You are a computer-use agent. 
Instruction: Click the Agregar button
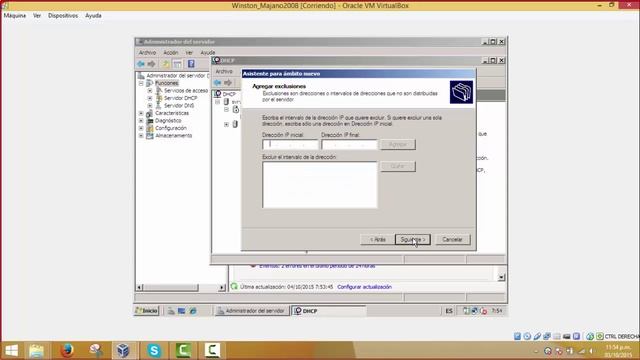(x=398, y=144)
